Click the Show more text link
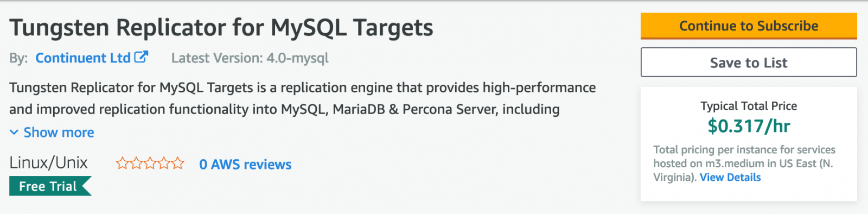 tap(59, 132)
